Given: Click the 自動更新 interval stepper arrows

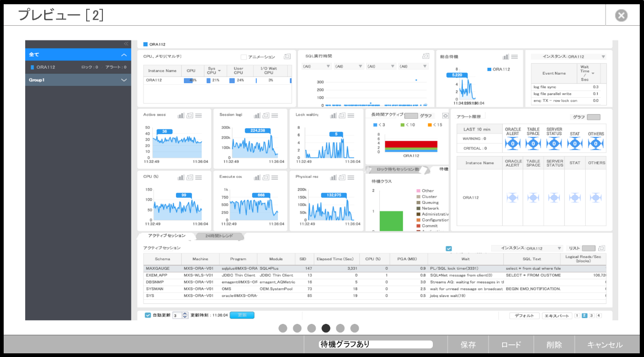Looking at the screenshot, I should pos(185,315).
